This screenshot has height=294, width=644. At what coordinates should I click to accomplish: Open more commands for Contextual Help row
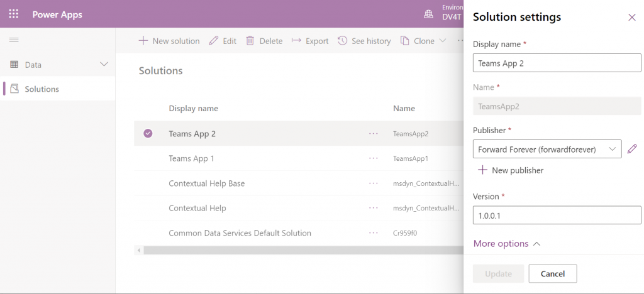click(374, 208)
